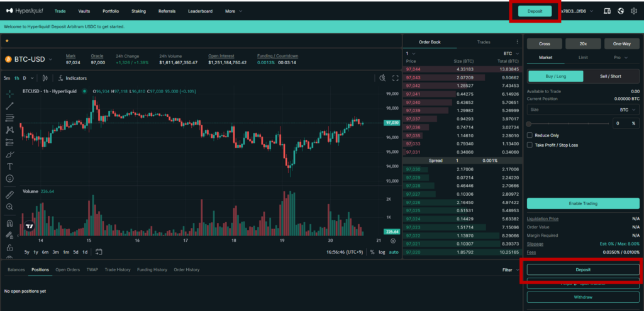644x311 pixels.
Task: Open the go to date calendar
Action: 99,252
